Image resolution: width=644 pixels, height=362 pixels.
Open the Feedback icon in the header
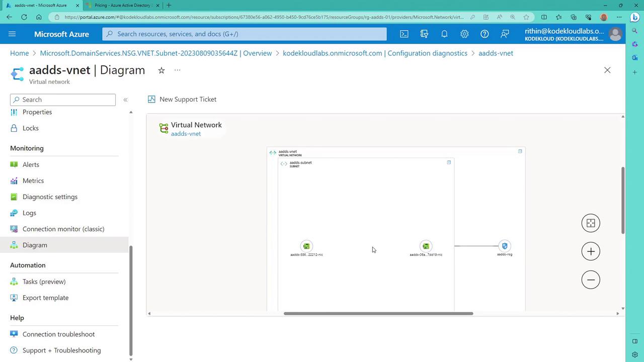(505, 34)
